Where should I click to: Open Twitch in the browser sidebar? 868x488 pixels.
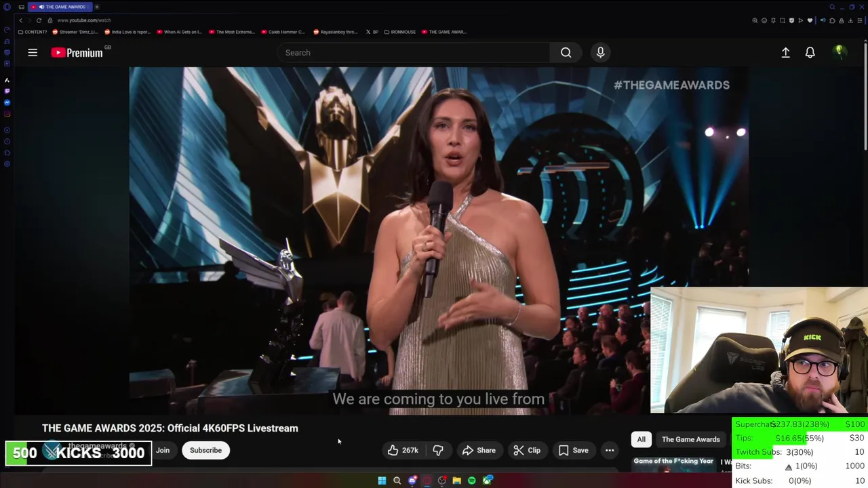(x=7, y=91)
